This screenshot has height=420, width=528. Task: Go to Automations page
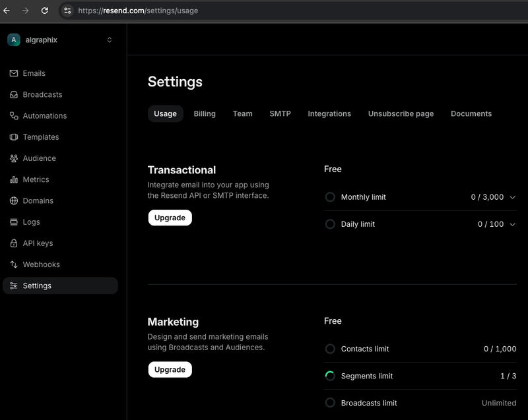click(x=60, y=115)
